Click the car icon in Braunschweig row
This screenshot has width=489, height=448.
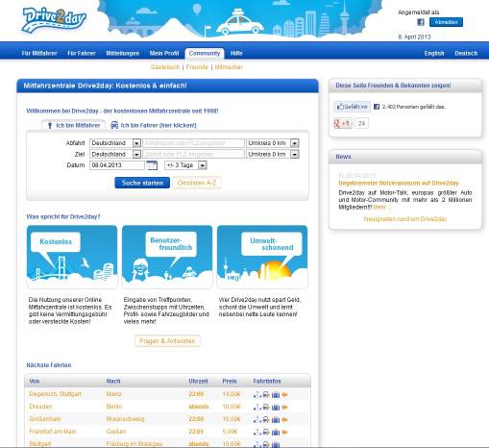[266, 419]
